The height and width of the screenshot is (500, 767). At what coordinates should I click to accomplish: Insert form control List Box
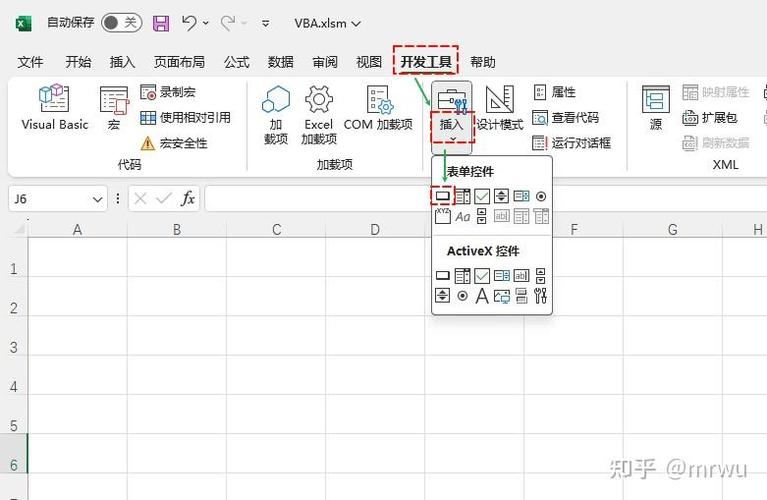[521, 196]
